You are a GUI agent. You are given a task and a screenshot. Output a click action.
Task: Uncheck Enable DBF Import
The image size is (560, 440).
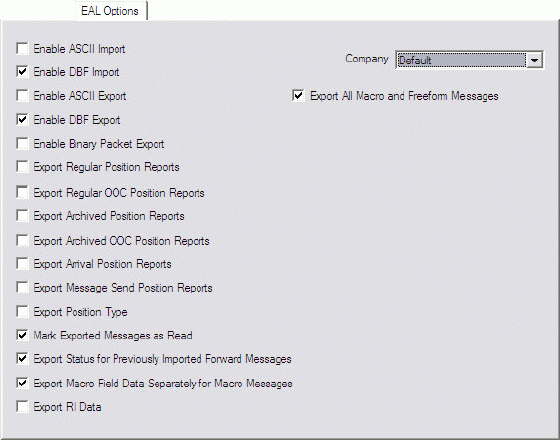point(22,72)
